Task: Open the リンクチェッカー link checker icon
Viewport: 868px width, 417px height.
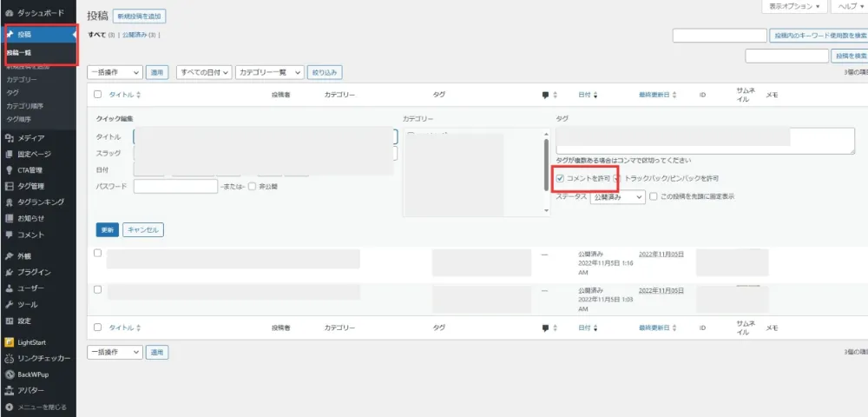Action: coord(9,358)
